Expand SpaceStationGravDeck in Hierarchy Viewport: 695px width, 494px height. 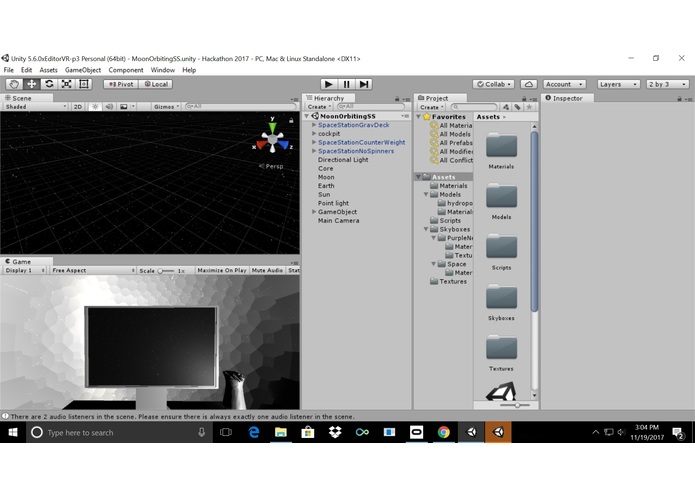[x=314, y=125]
